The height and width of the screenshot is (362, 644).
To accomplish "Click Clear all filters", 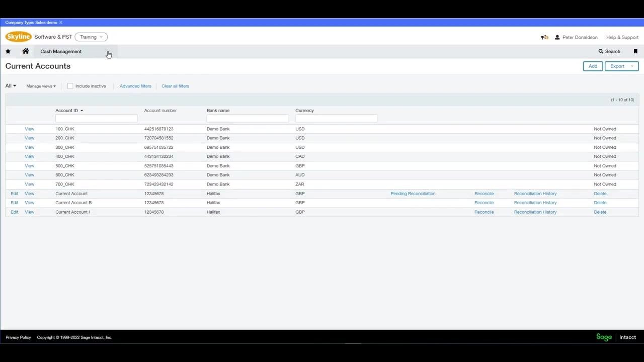I will pyautogui.click(x=176, y=86).
